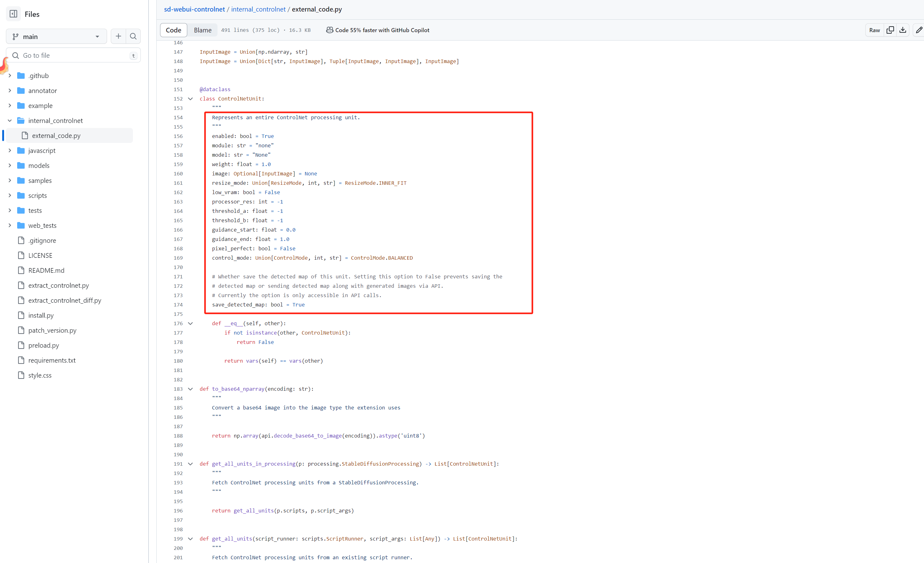Click the branch icon in main selector
This screenshot has width=924, height=563.
(15, 37)
